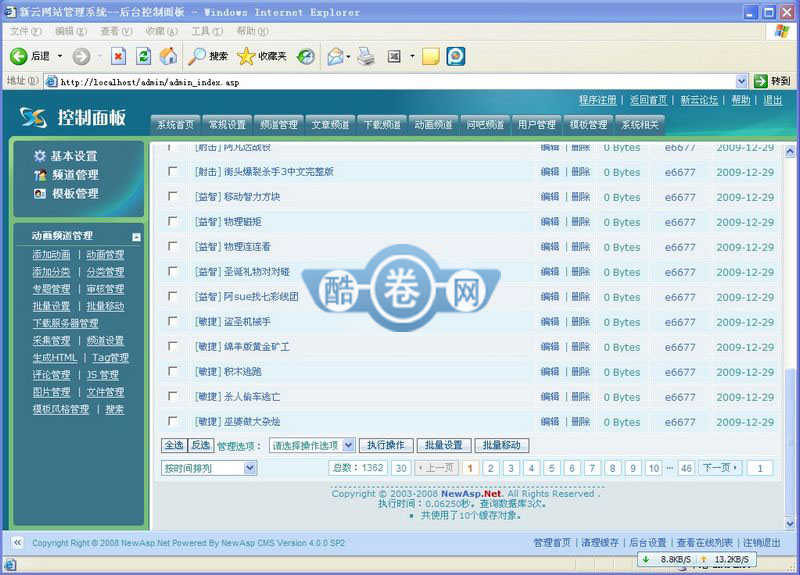
Task: Click the 基本设置 gear icon
Action: point(40,156)
